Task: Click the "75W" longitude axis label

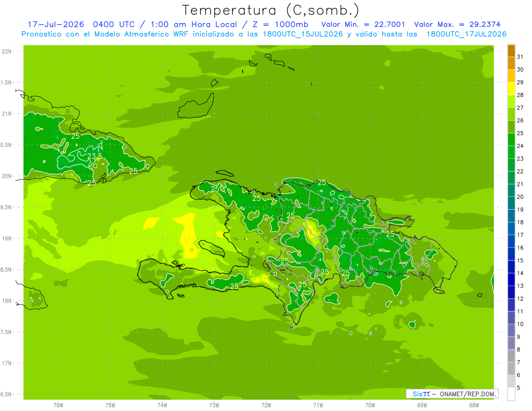Action: pyautogui.click(x=110, y=405)
